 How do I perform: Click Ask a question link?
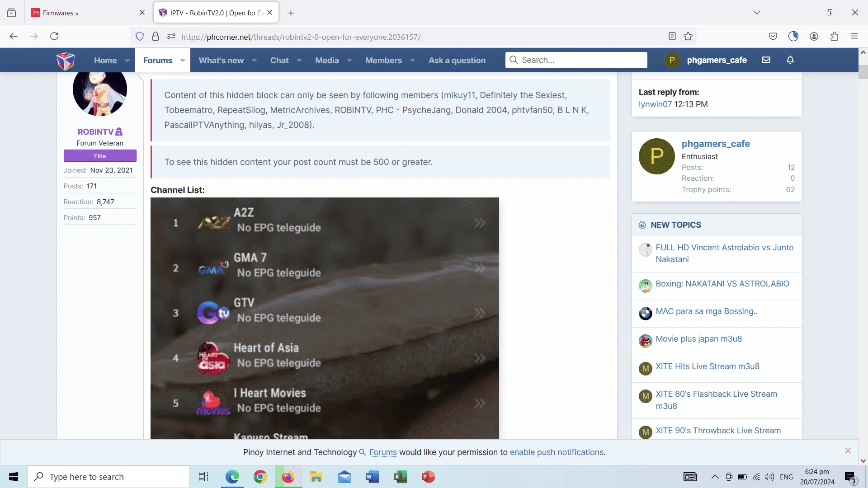(x=457, y=61)
